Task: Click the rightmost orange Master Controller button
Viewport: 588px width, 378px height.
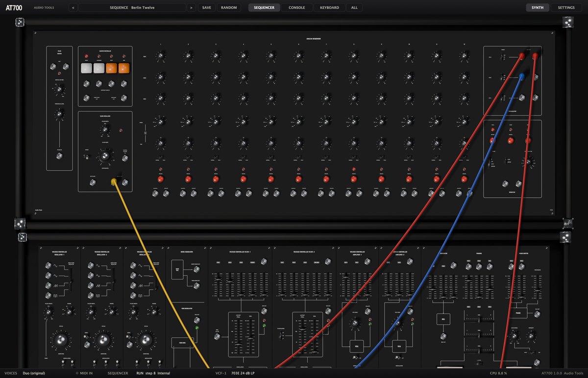Action: (x=124, y=69)
